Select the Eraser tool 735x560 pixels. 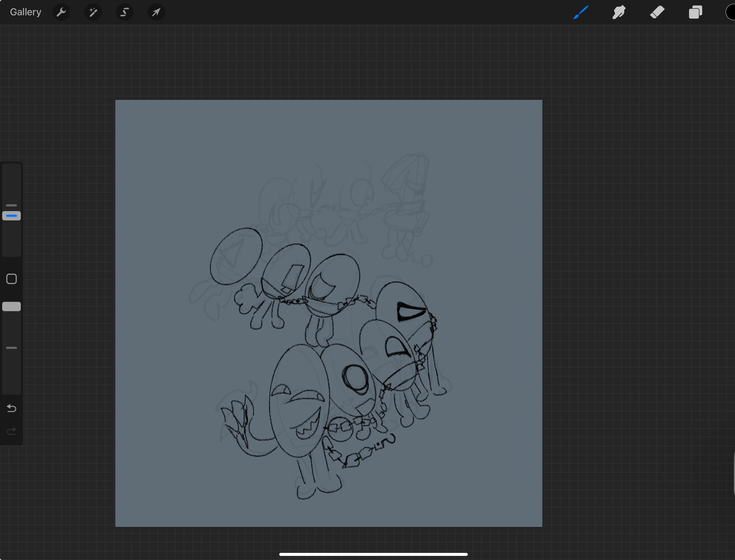pyautogui.click(x=657, y=12)
